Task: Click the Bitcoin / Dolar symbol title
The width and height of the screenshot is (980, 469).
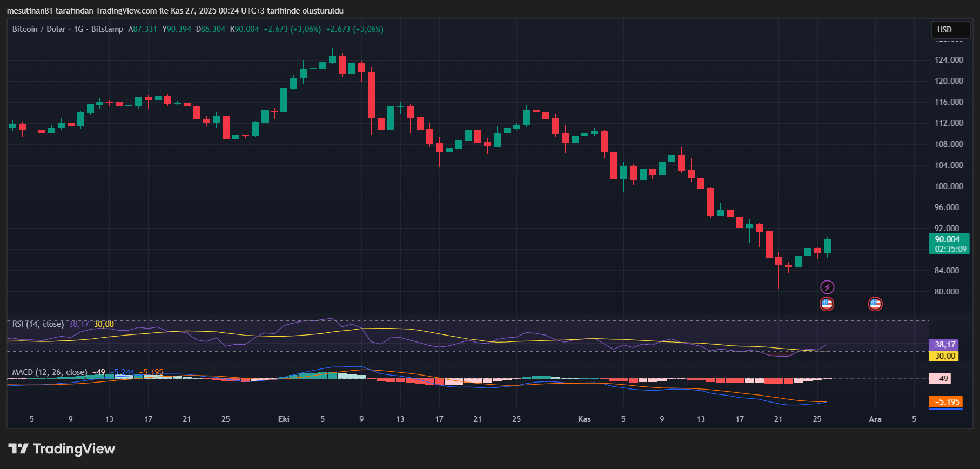Action: click(x=39, y=29)
